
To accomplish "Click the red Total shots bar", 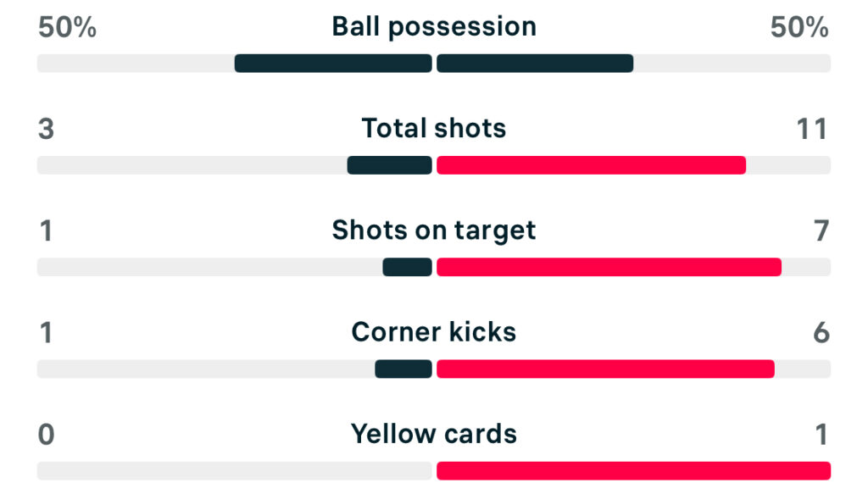I will click(591, 165).
